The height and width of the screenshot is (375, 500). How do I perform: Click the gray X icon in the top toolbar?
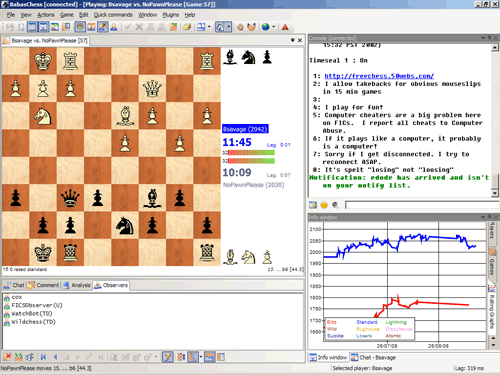point(139,27)
